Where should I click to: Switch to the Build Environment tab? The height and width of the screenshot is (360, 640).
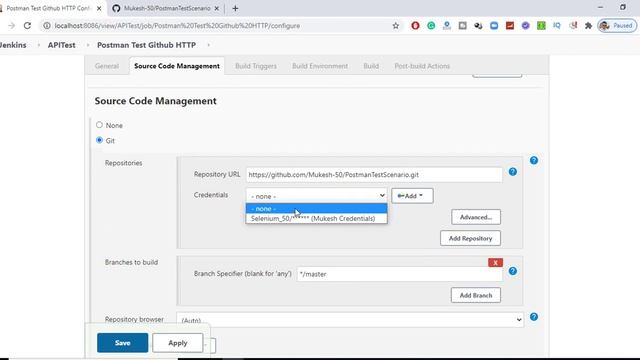point(320,66)
